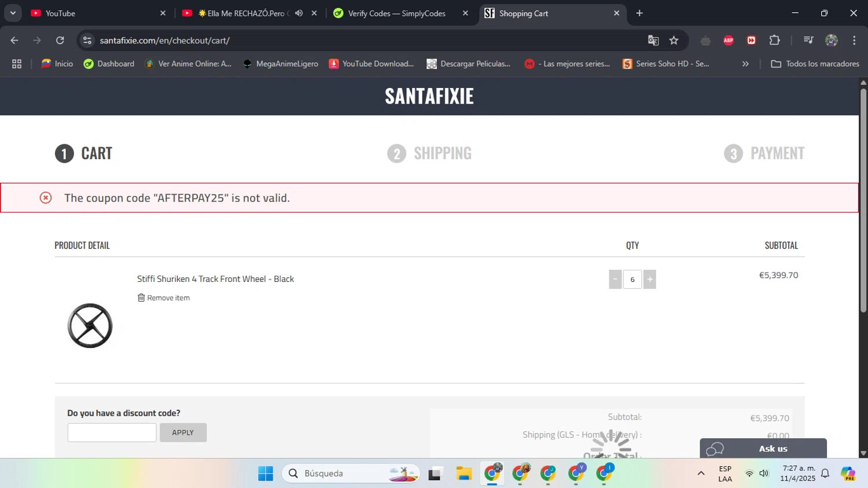This screenshot has width=868, height=488.
Task: Open the Inicio bookmark
Action: click(57, 64)
